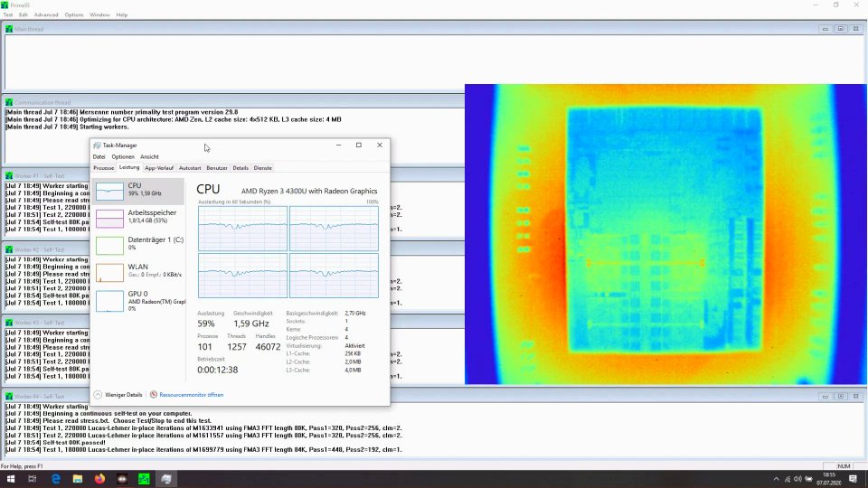The height and width of the screenshot is (488, 868).
Task: Open File Explorer from the taskbar
Action: point(78,479)
